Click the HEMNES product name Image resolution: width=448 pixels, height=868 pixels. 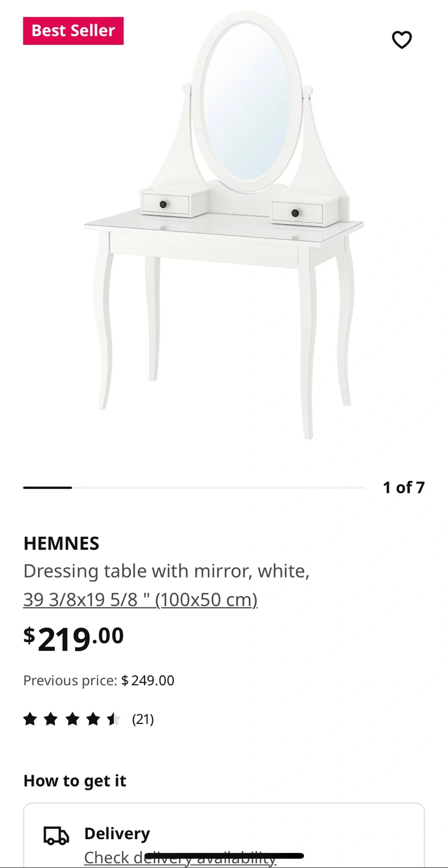(61, 543)
